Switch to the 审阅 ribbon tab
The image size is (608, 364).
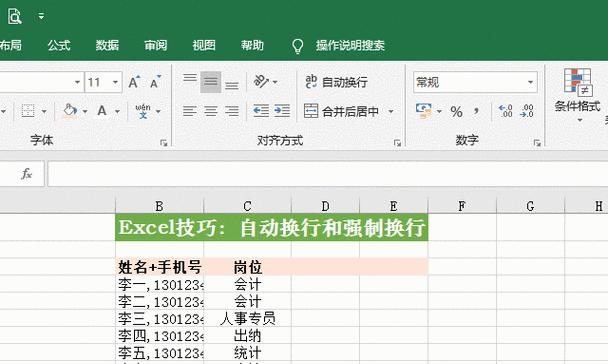[155, 45]
